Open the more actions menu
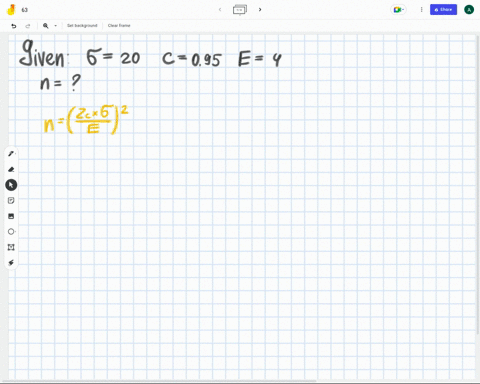The image size is (480, 384). pyautogui.click(x=421, y=10)
